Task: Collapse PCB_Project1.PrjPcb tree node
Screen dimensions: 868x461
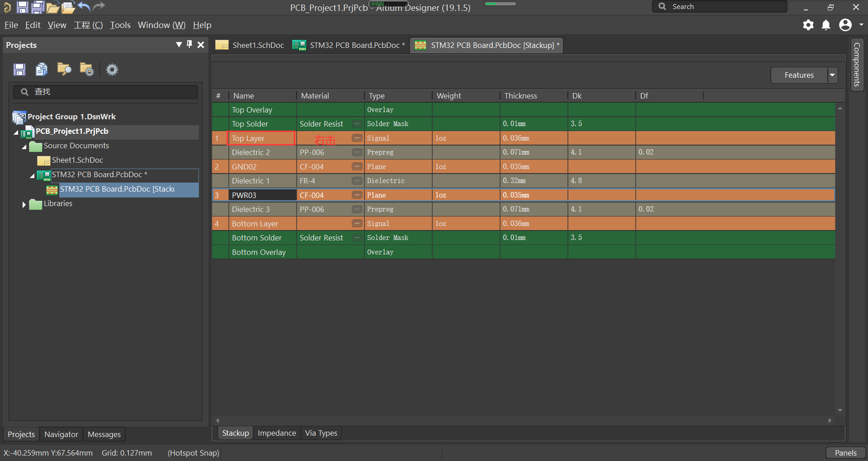Action: pyautogui.click(x=16, y=132)
